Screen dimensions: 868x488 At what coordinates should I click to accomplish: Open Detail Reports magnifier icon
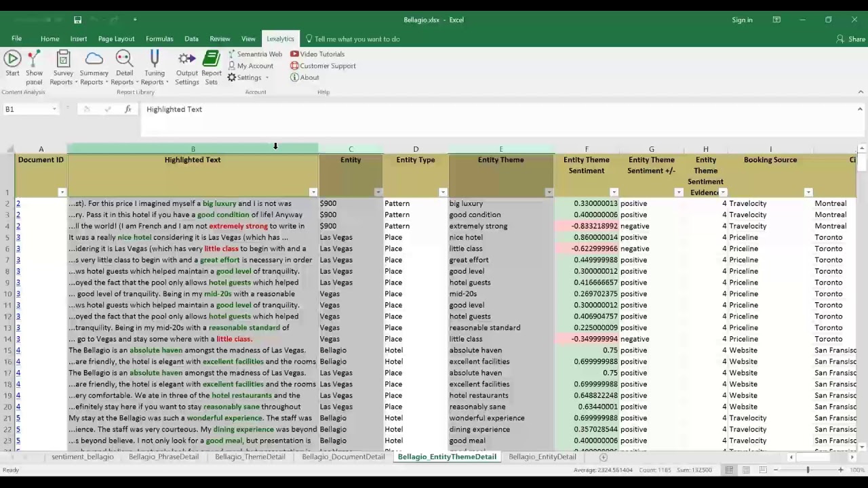click(x=124, y=68)
